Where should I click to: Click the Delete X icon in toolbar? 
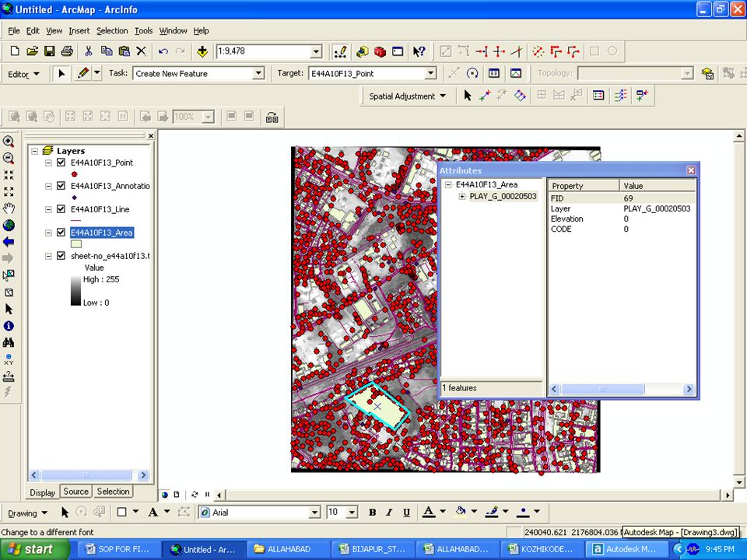point(141,51)
